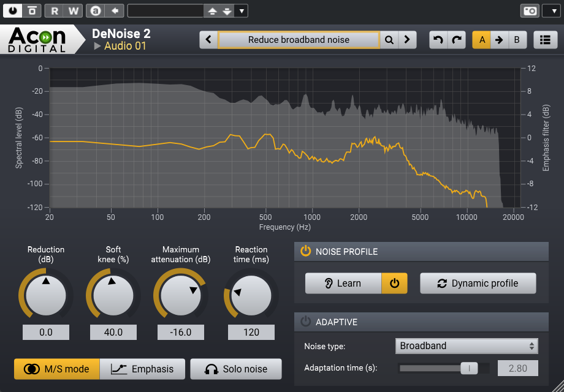Open the 'Reduce broadband noise' preset selector
This screenshot has height=392, width=564.
pos(299,40)
